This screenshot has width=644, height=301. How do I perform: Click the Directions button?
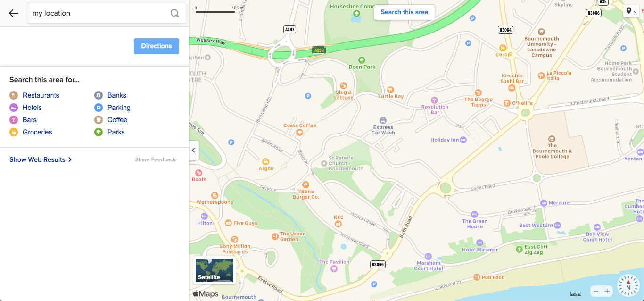coord(157,46)
